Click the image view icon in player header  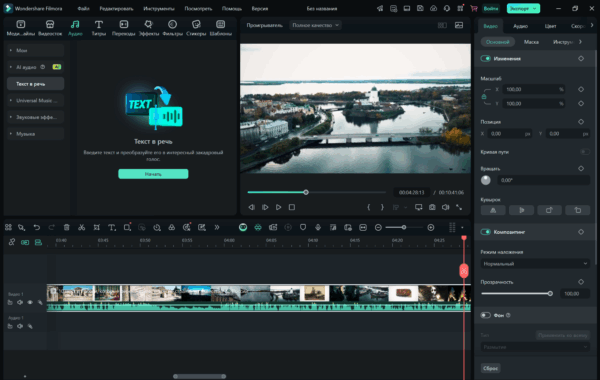[x=459, y=25]
